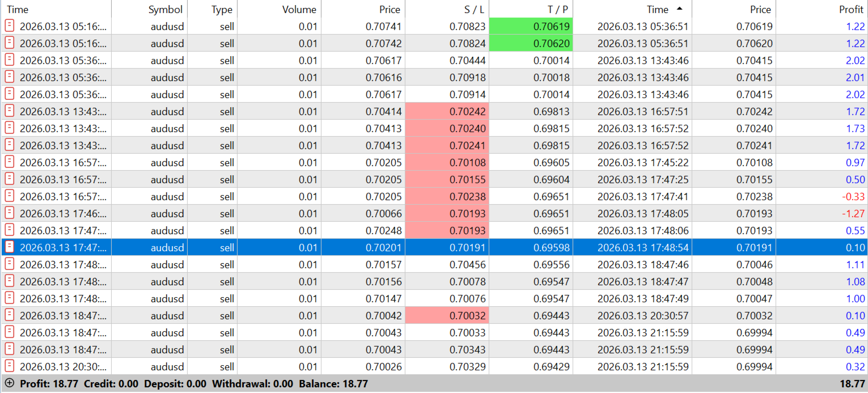
Task: Click the order icon of the row opened at 0.70248
Action: coord(10,230)
